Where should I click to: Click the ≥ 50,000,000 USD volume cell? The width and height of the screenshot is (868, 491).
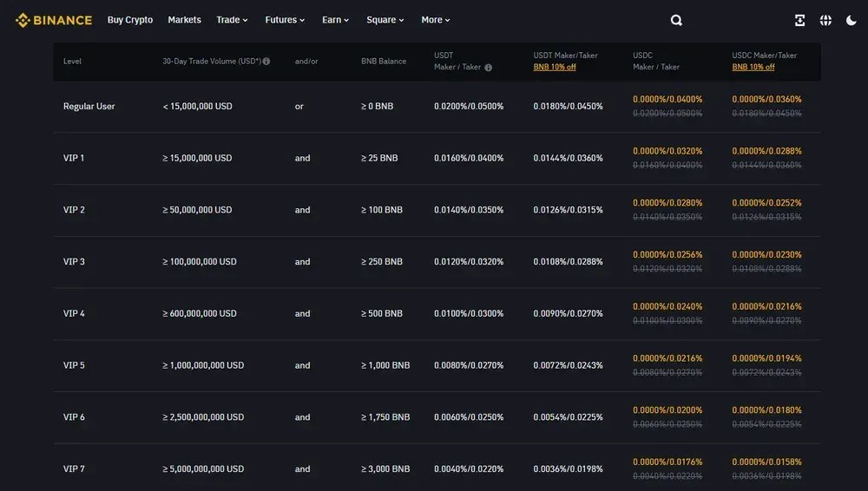pyautogui.click(x=197, y=210)
